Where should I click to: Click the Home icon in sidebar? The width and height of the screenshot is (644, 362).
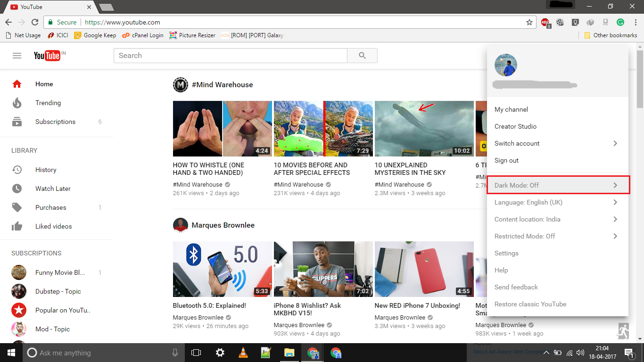pos(17,84)
